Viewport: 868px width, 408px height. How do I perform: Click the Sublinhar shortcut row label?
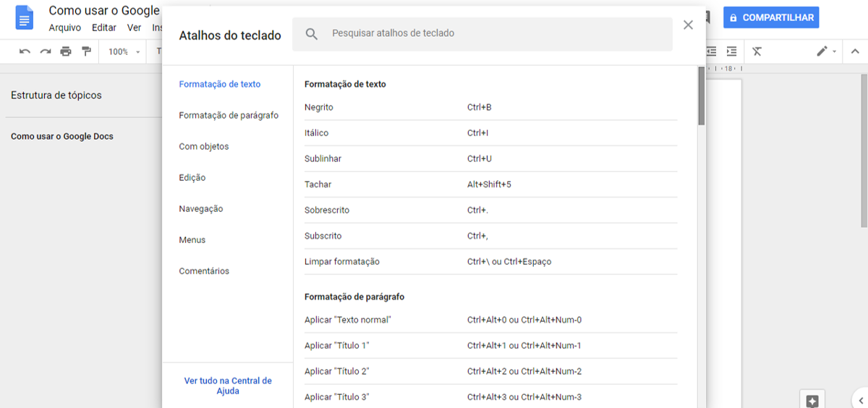point(323,158)
